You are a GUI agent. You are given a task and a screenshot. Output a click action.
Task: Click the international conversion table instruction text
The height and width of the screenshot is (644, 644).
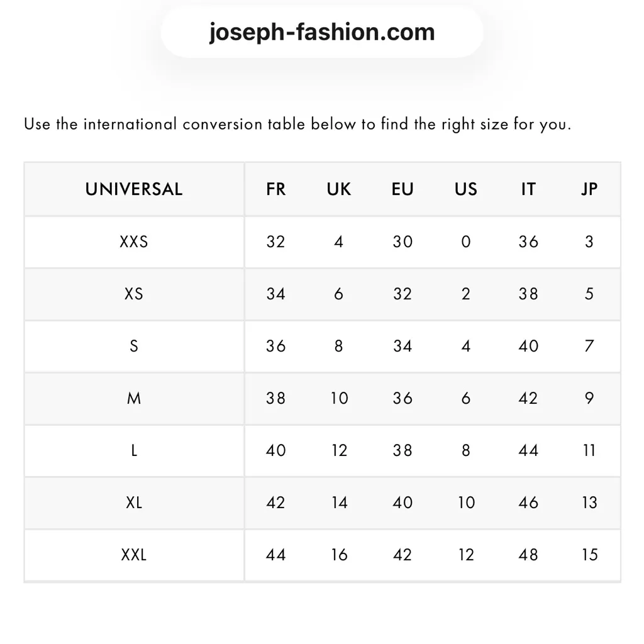pos(297,124)
